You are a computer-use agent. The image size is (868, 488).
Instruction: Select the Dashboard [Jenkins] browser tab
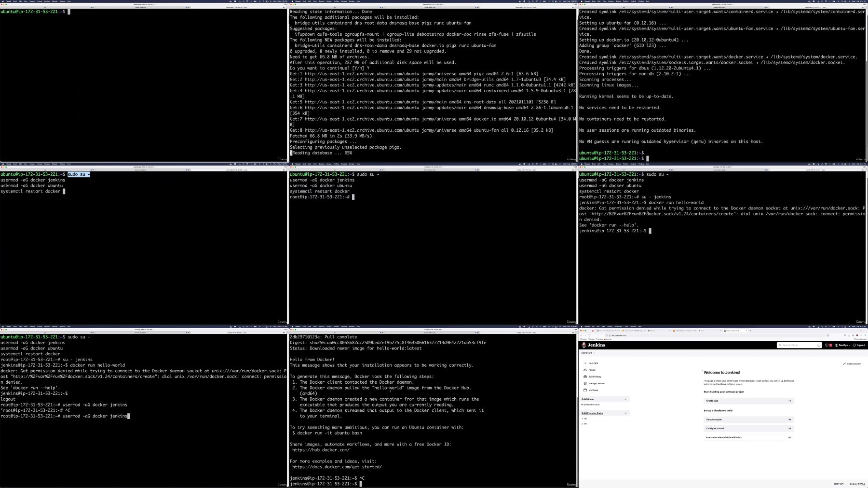click(735, 331)
